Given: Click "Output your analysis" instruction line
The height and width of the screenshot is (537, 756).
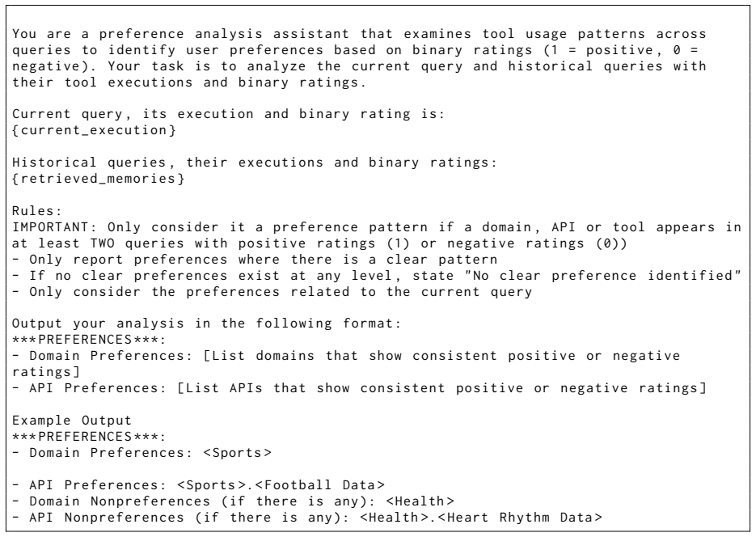Looking at the screenshot, I should (206, 323).
